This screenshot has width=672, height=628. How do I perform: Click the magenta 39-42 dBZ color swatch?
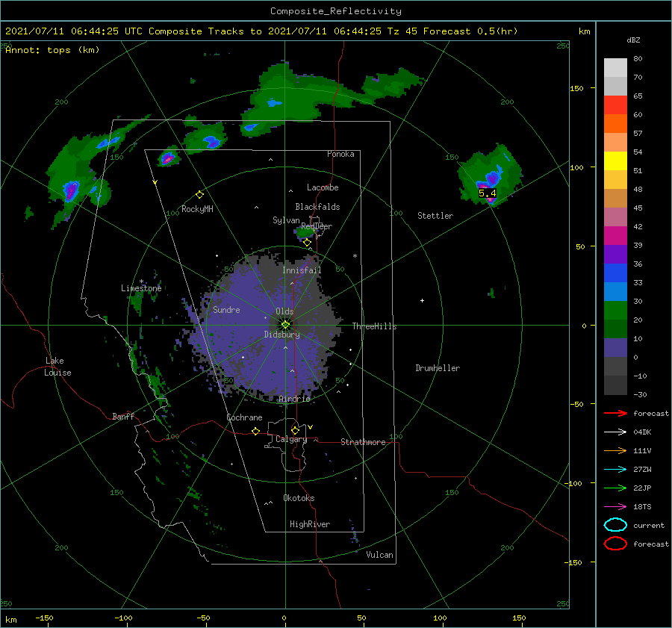[615, 236]
